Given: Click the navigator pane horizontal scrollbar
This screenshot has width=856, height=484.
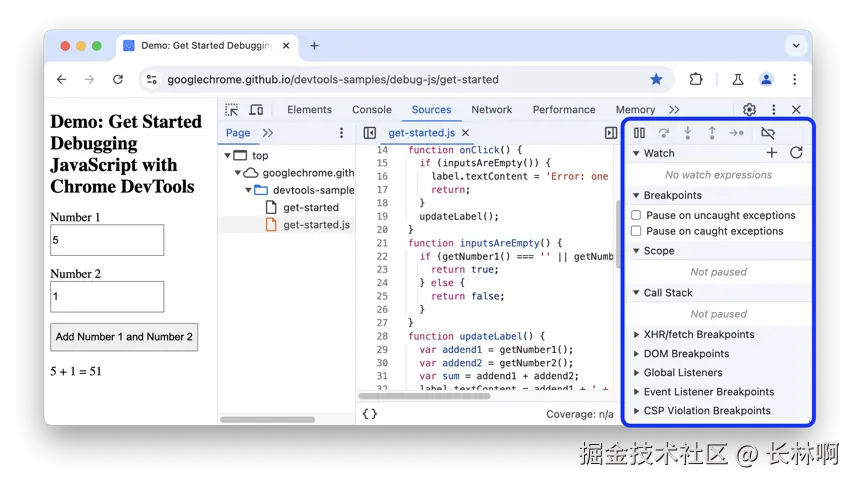Looking at the screenshot, I should (268, 420).
